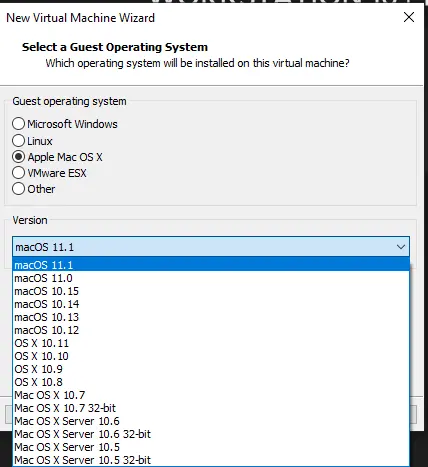Select OS X 10.10 entry
The width and height of the screenshot is (428, 467).
pos(211,356)
